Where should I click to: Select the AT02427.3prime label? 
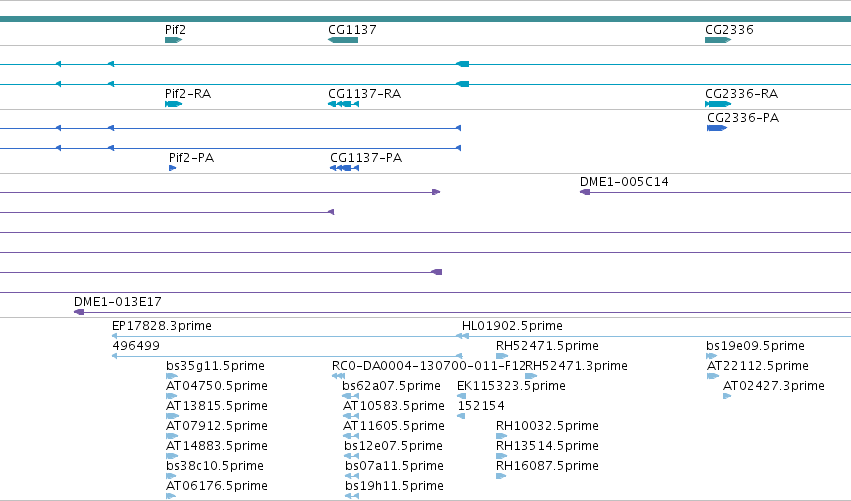[x=774, y=386]
